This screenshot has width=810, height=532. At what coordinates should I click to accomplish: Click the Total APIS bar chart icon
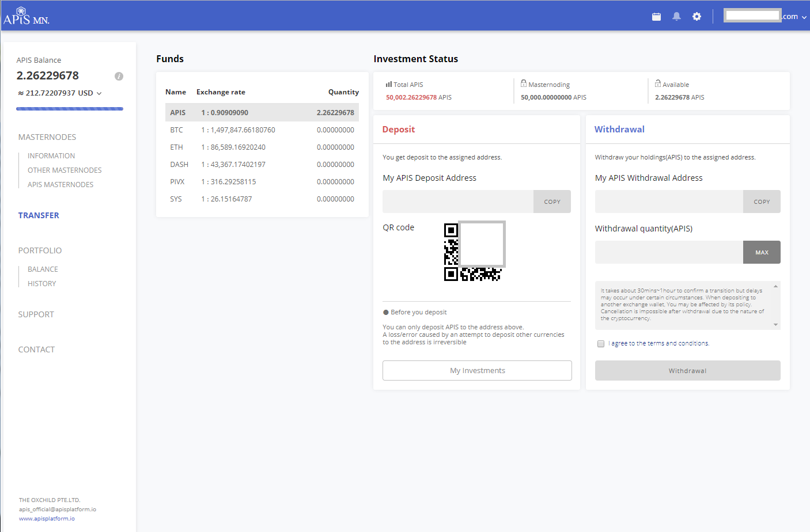coord(389,84)
